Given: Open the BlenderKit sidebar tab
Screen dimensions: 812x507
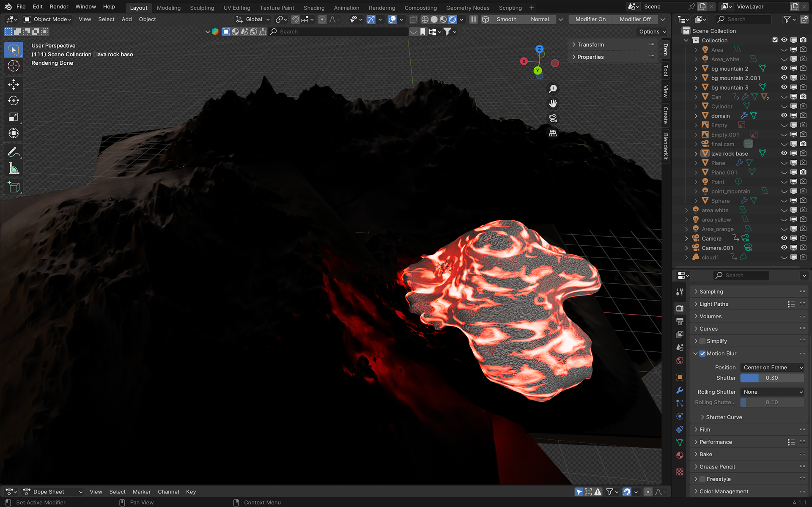Looking at the screenshot, I should [x=666, y=146].
